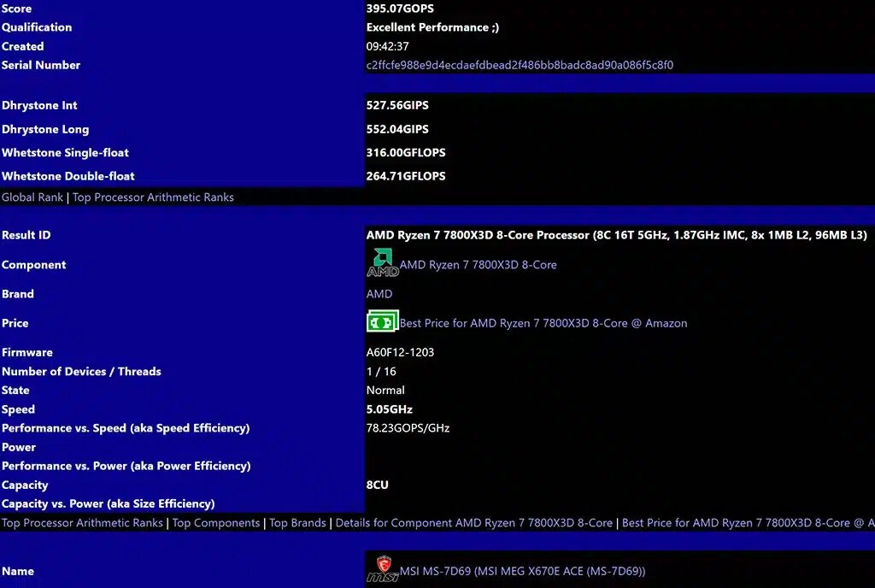Select the speed value 5.05GHz
The image size is (875, 588).
click(390, 409)
